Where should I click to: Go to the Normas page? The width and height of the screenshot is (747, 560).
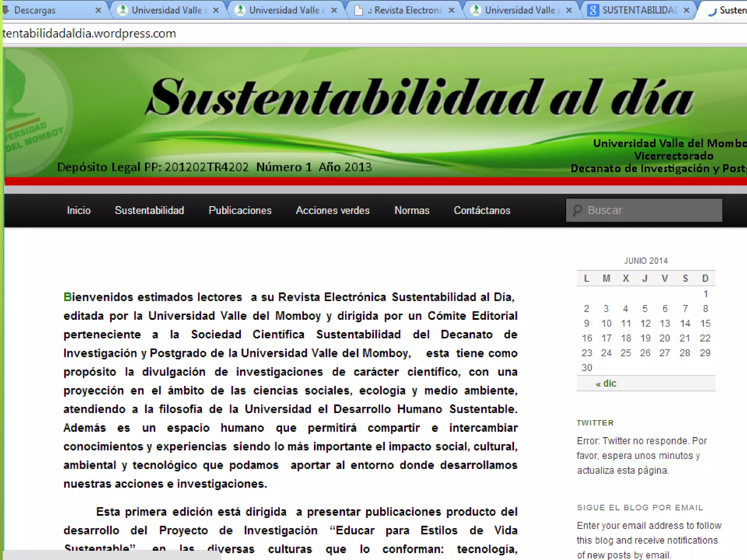[x=412, y=210]
